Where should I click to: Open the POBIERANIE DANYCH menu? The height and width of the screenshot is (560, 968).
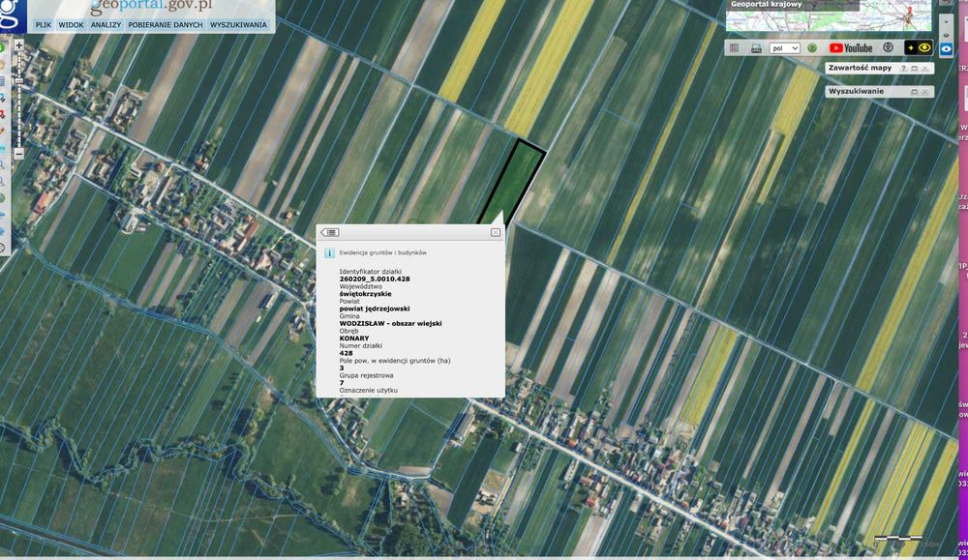click(165, 25)
